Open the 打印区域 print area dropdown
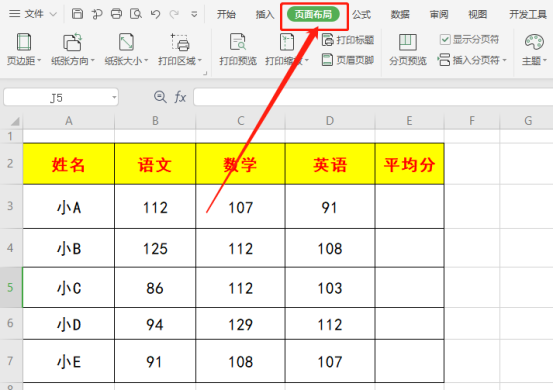Image resolution: width=554 pixels, height=391 pixels. [180, 49]
